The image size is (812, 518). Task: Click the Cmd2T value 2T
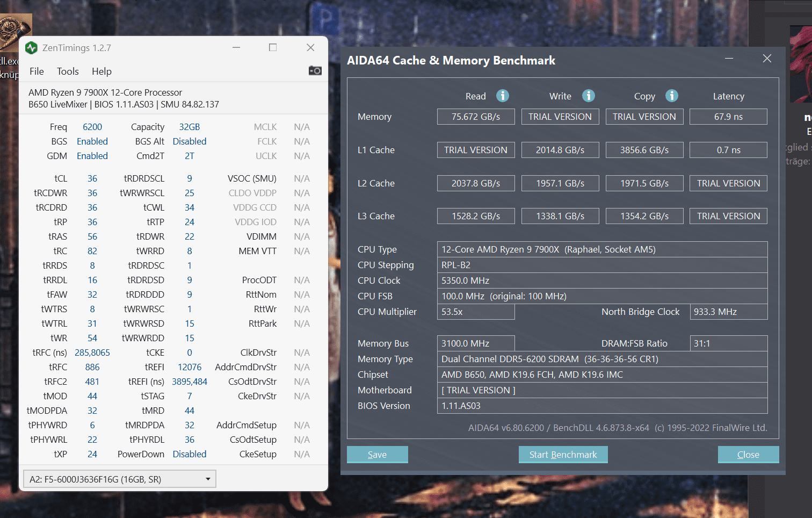190,156
